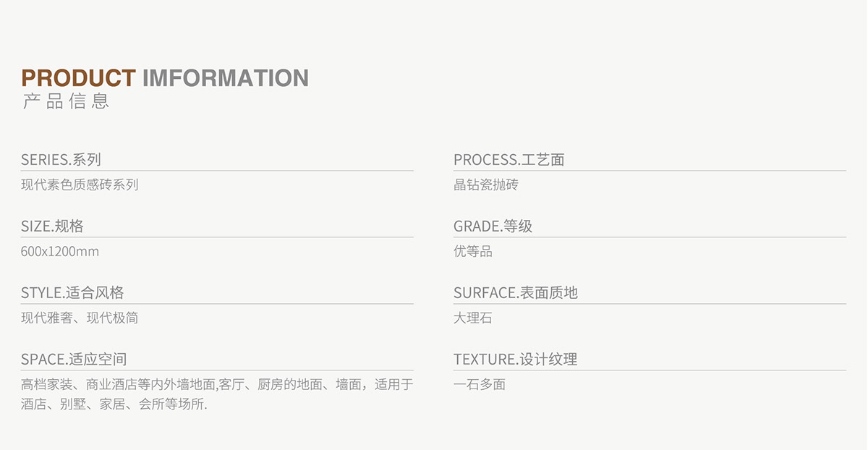Click the 大理石 surface value
This screenshot has width=868, height=450.
tap(473, 318)
